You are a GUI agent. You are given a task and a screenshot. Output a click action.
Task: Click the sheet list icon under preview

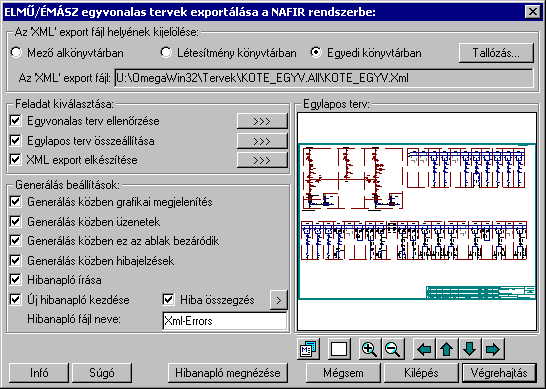pyautogui.click(x=309, y=349)
